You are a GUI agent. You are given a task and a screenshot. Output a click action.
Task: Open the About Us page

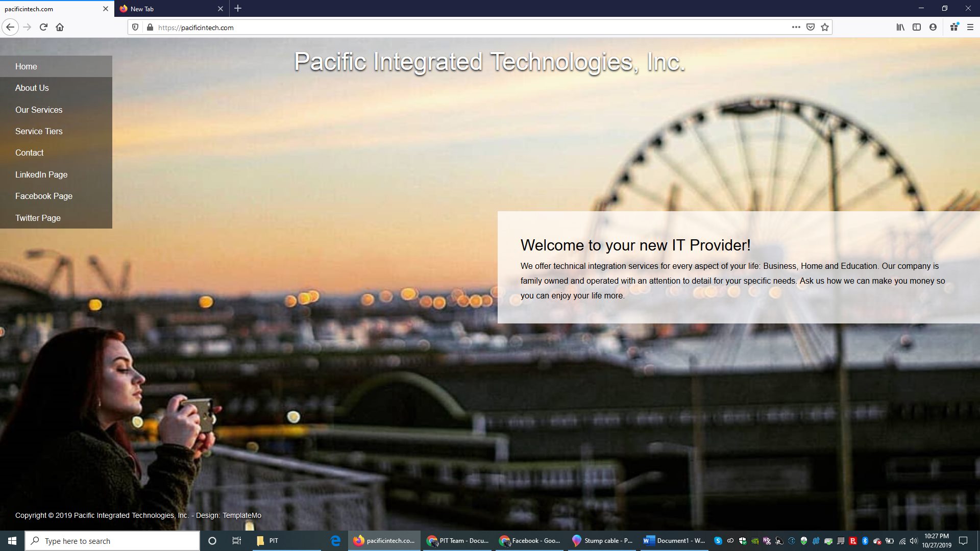pos(56,88)
